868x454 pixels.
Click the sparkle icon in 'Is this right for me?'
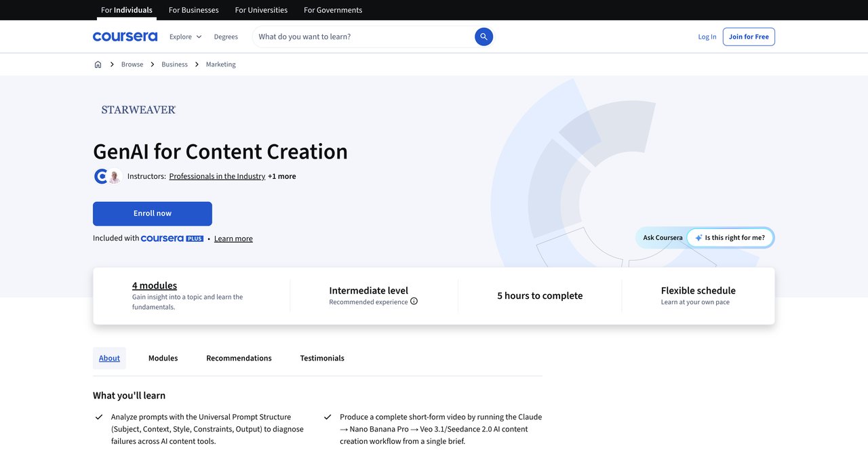tap(698, 238)
